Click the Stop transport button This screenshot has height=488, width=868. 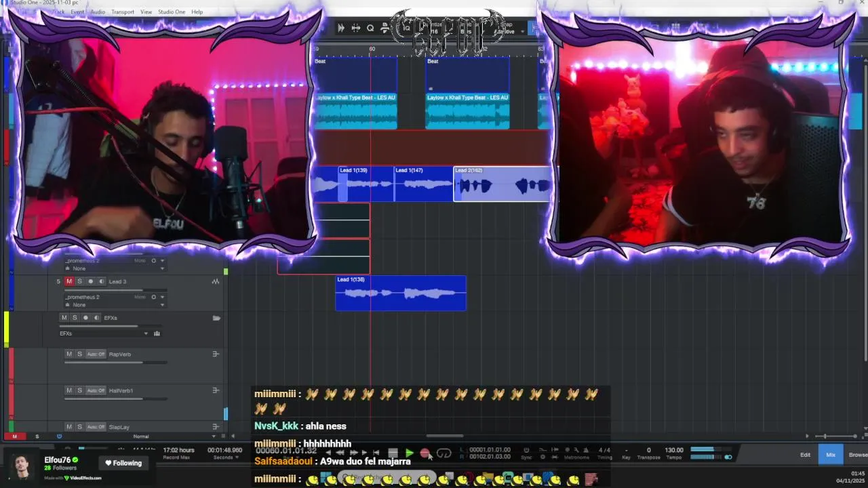point(393,453)
